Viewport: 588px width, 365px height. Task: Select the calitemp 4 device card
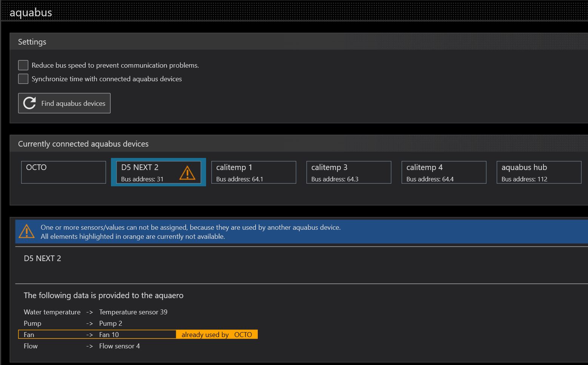point(444,172)
